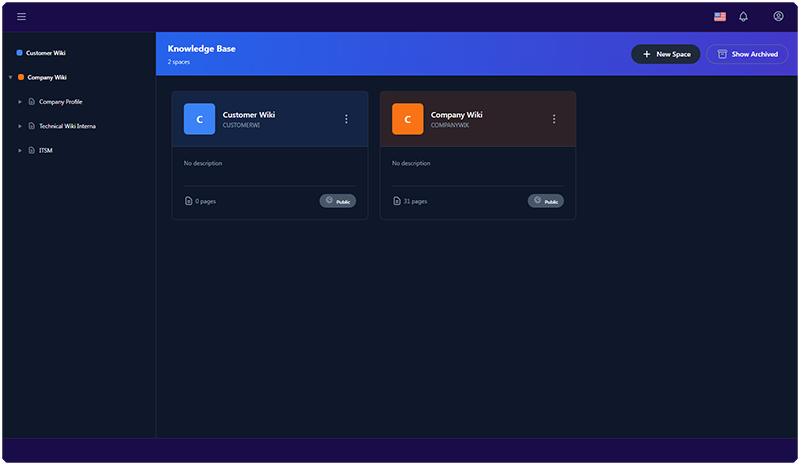Open Customer Wiki card options menu
The width and height of the screenshot is (800, 465).
click(346, 119)
